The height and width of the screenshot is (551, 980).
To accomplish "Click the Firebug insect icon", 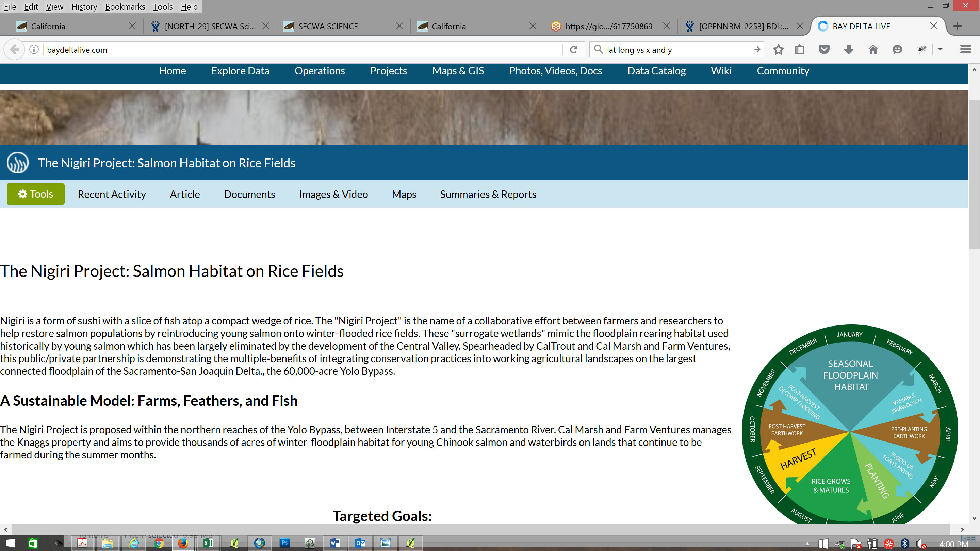I will click(922, 49).
